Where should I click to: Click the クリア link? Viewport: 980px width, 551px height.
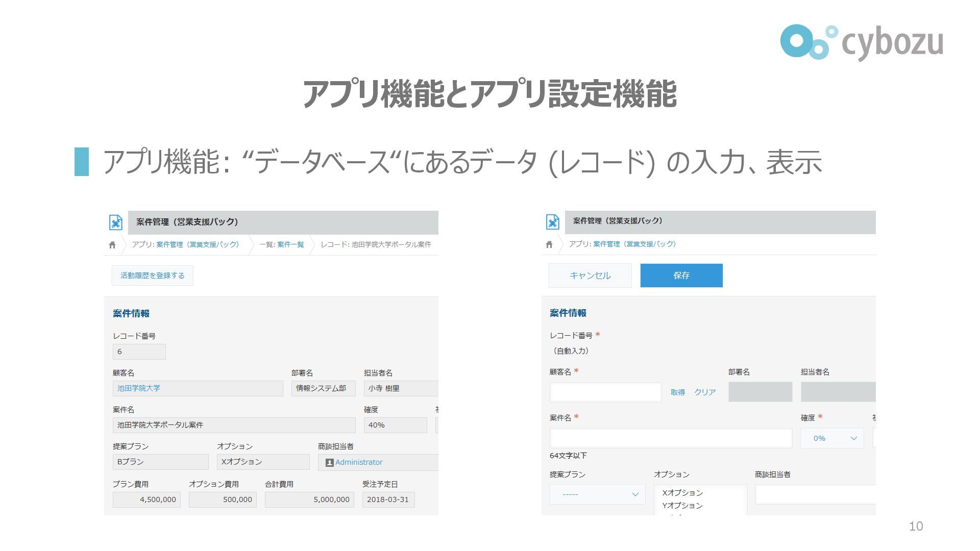[x=705, y=392]
